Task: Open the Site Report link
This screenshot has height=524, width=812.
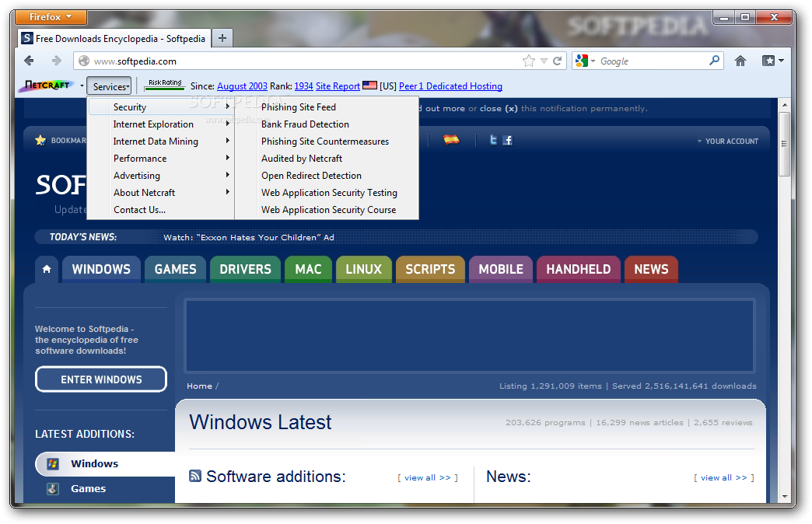Action: click(338, 86)
